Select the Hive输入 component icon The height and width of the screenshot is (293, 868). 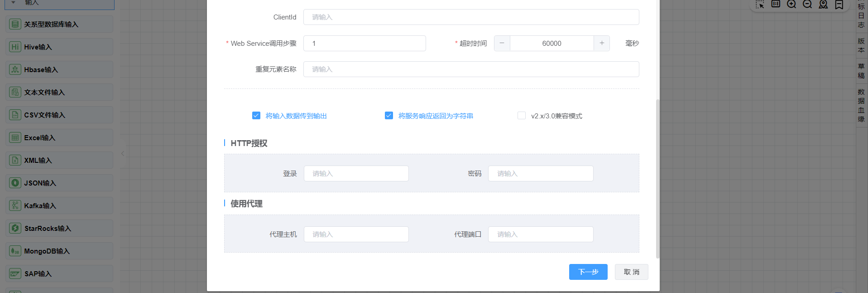click(15, 47)
